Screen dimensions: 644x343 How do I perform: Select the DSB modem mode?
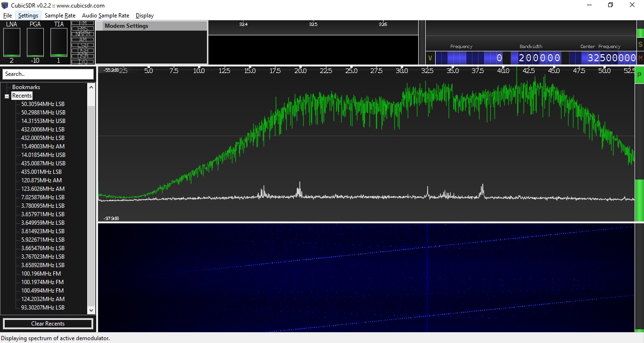click(x=83, y=56)
